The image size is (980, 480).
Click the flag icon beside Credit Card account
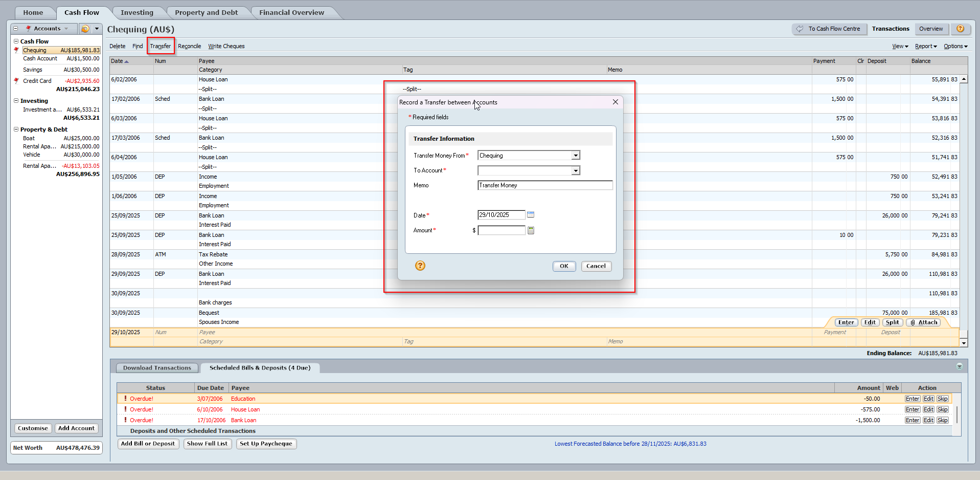coord(16,81)
